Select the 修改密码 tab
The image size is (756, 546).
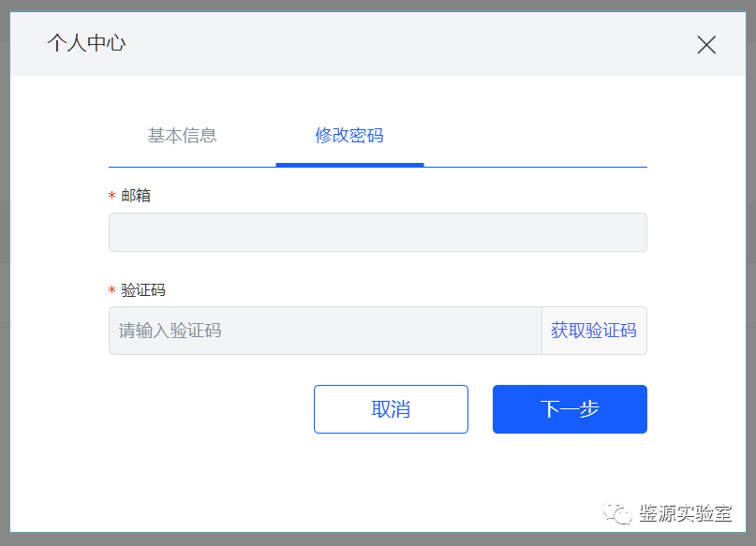pyautogui.click(x=349, y=135)
